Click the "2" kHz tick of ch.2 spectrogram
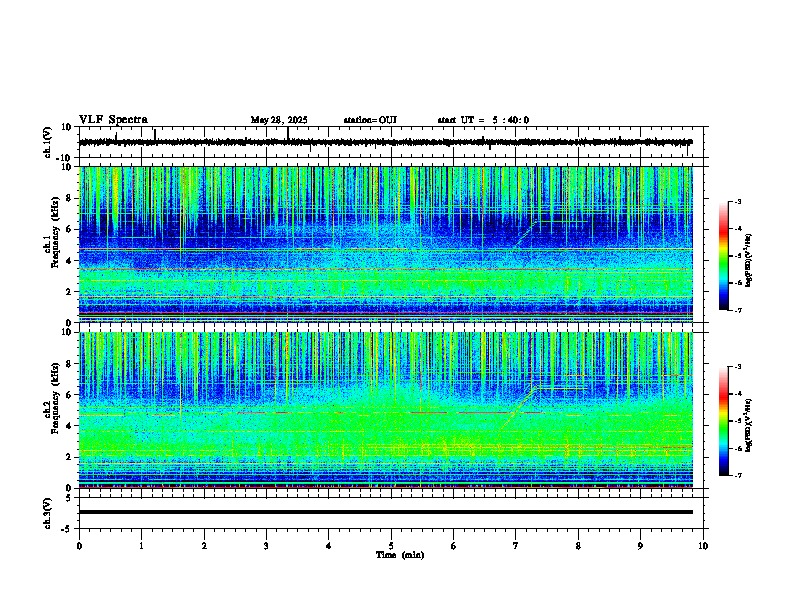This screenshot has width=792, height=612. click(x=70, y=457)
